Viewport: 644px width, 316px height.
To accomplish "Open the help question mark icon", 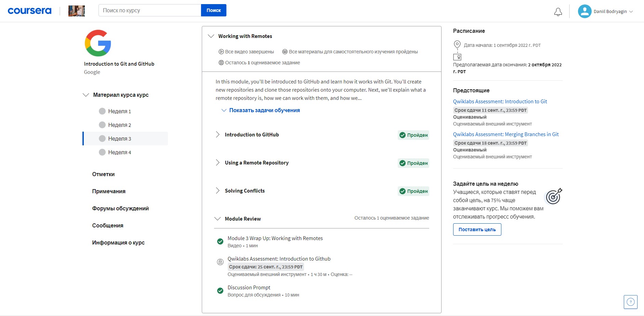I will pyautogui.click(x=630, y=302).
